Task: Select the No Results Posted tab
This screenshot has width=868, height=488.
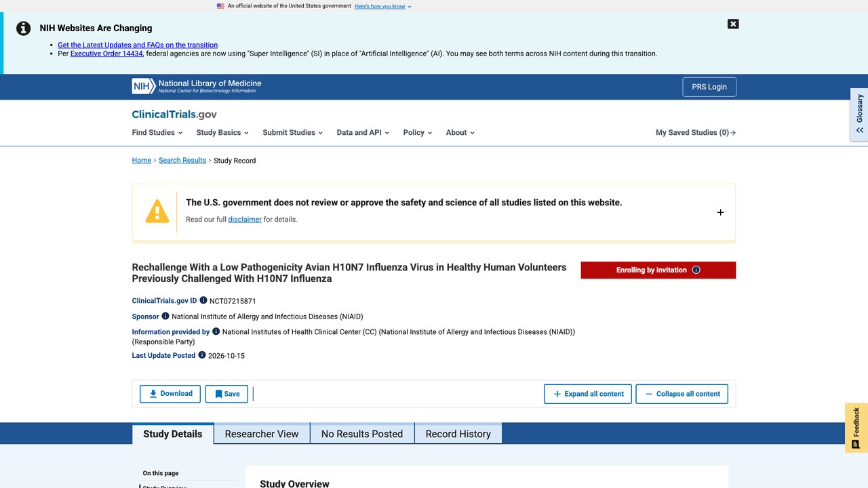Action: (362, 434)
